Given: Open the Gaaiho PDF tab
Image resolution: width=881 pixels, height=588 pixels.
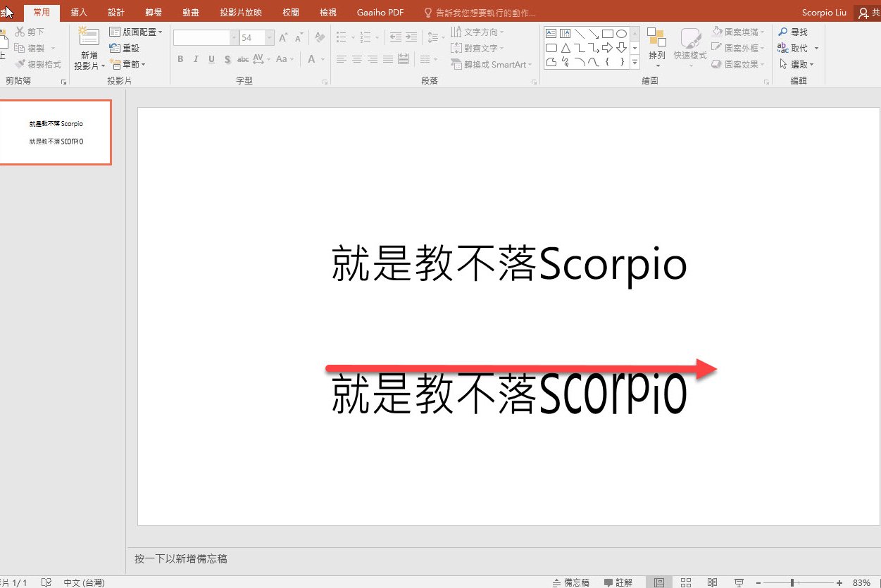Looking at the screenshot, I should click(380, 12).
